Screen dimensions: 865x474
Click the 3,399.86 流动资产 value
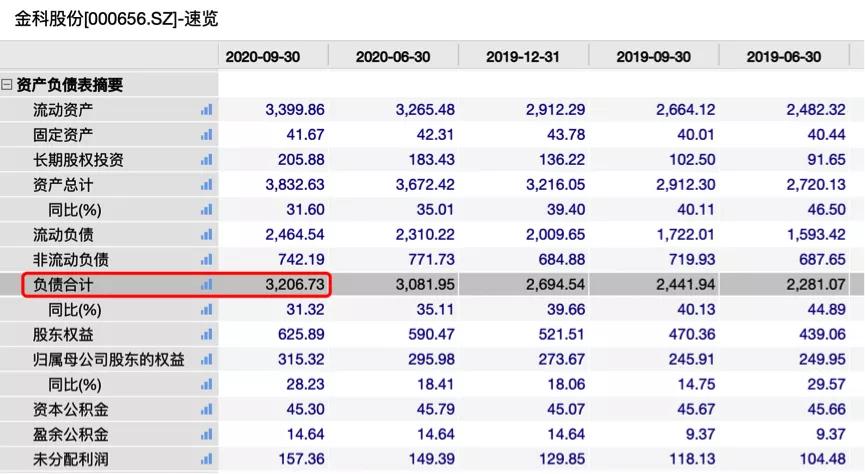pyautogui.click(x=295, y=110)
